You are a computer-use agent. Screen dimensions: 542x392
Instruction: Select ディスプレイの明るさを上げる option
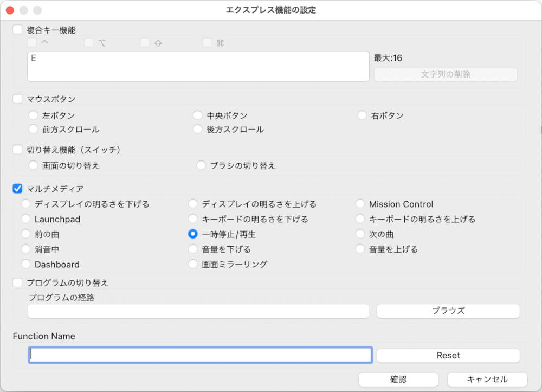(x=193, y=204)
